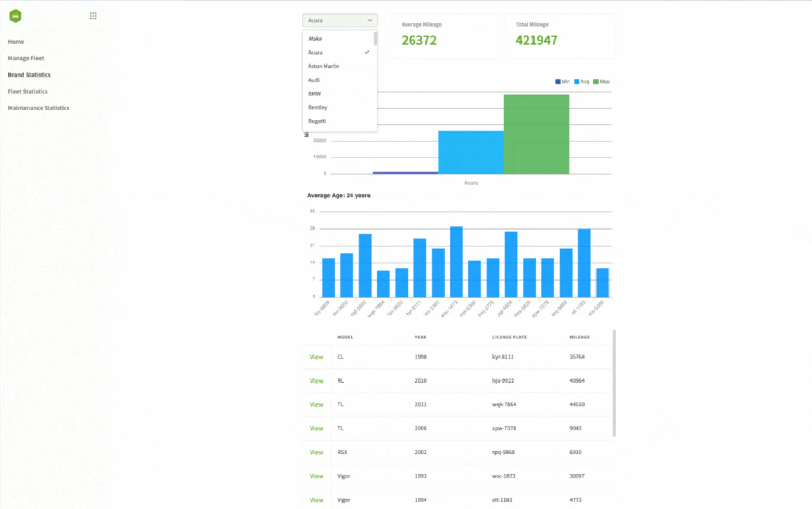View the TL 2006 zpw-7378 vehicle
Screen dimensions: 812x509
pos(316,429)
